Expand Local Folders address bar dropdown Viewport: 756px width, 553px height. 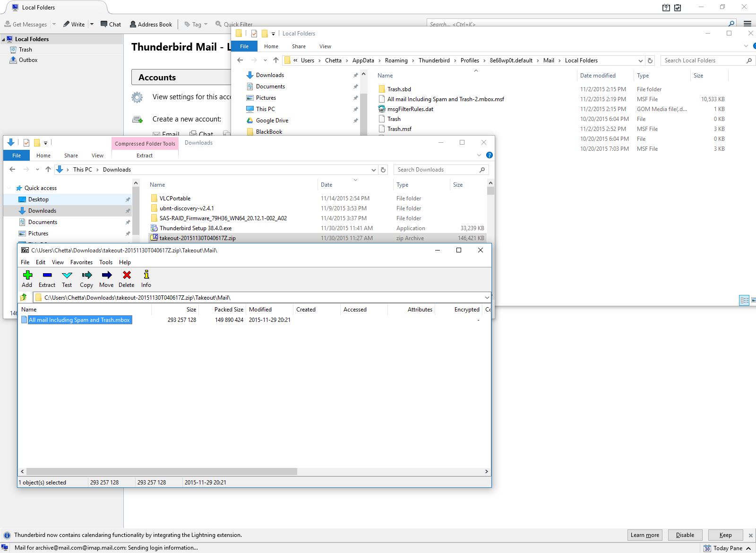[640, 60]
